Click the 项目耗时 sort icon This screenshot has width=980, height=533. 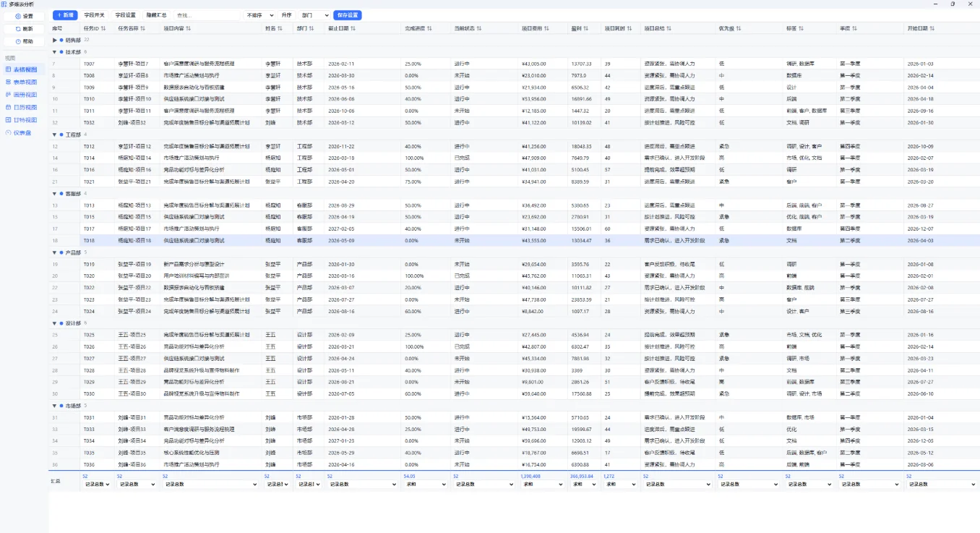[629, 28]
